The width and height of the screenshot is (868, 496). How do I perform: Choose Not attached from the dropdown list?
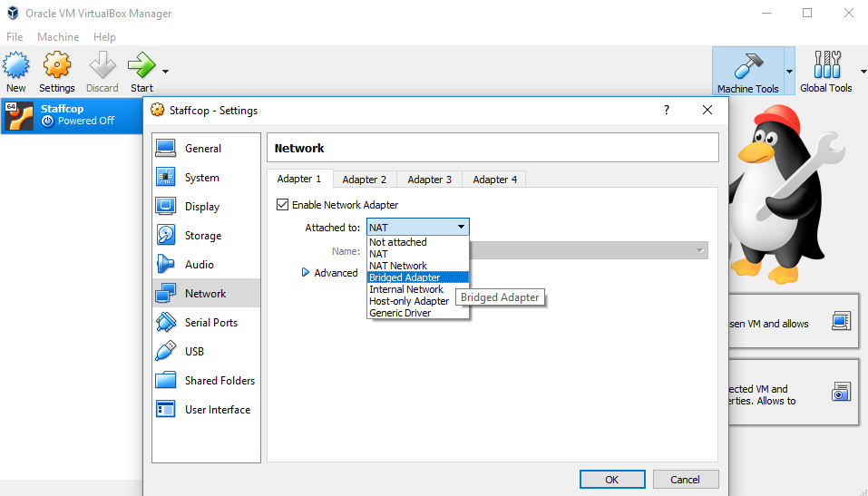418,242
